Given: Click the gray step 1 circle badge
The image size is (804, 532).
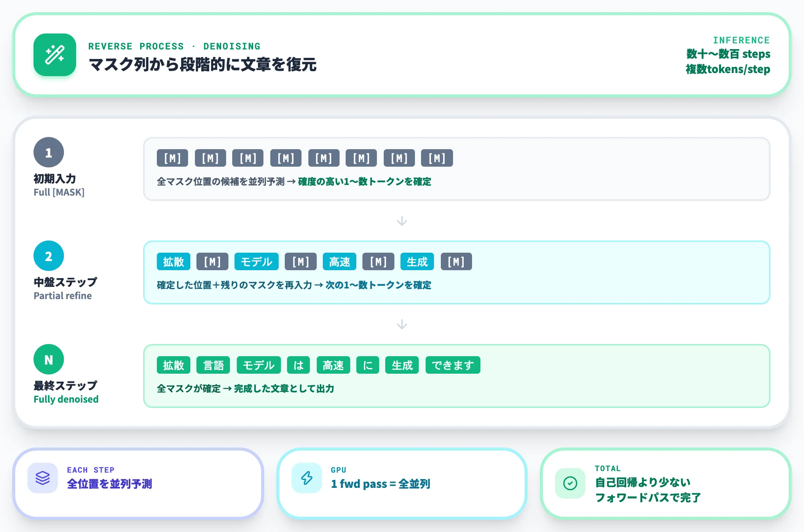Looking at the screenshot, I should coord(49,152).
